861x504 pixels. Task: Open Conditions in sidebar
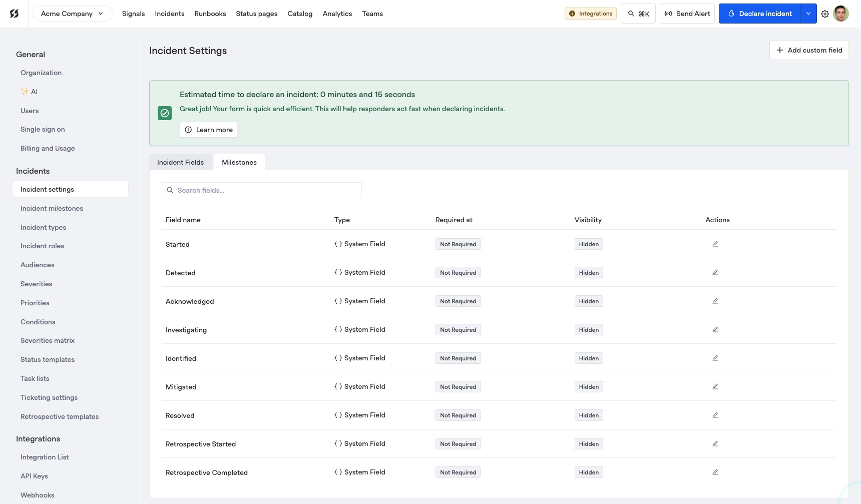38,322
